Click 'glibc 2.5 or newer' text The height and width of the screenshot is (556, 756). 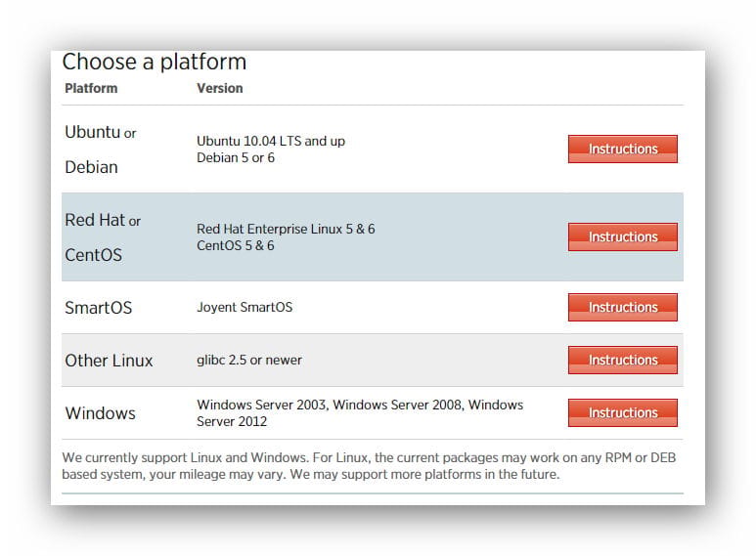coord(248,360)
